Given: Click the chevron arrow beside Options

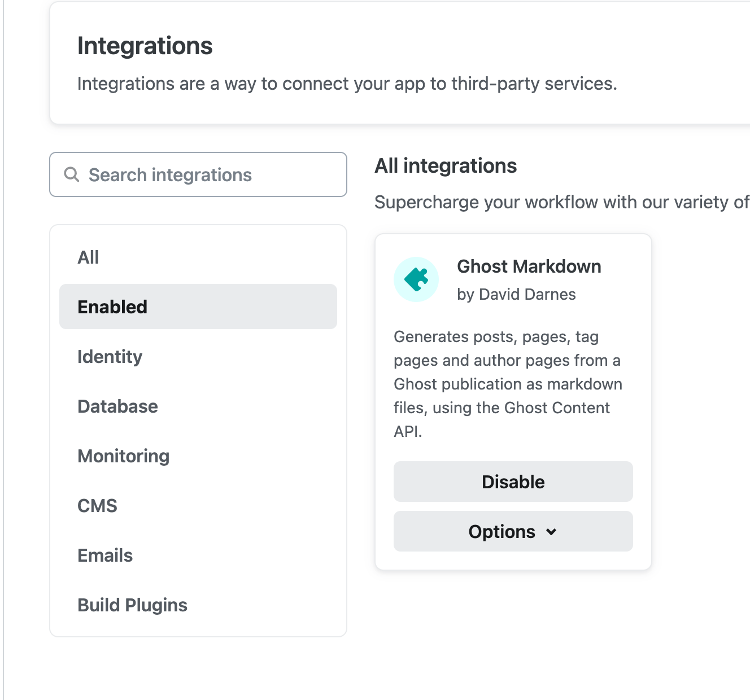Looking at the screenshot, I should coord(552,532).
